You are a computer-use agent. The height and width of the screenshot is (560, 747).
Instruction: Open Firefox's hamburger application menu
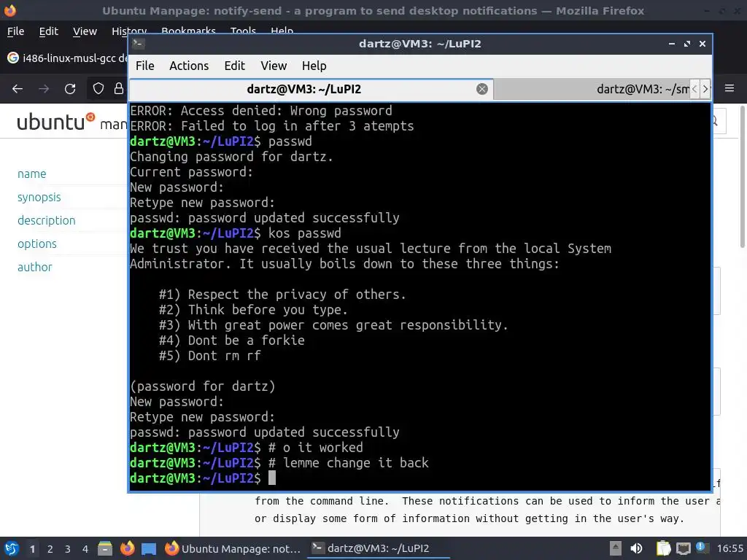729,88
